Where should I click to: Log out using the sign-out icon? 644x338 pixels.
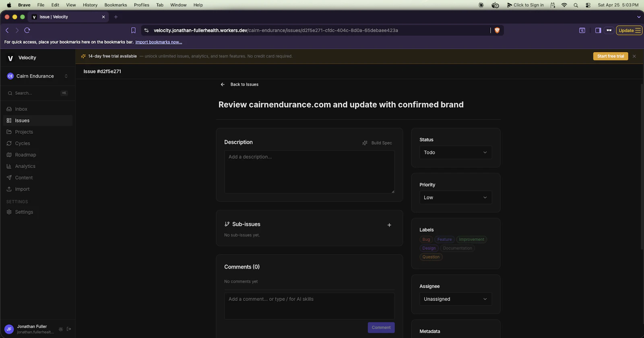69,329
